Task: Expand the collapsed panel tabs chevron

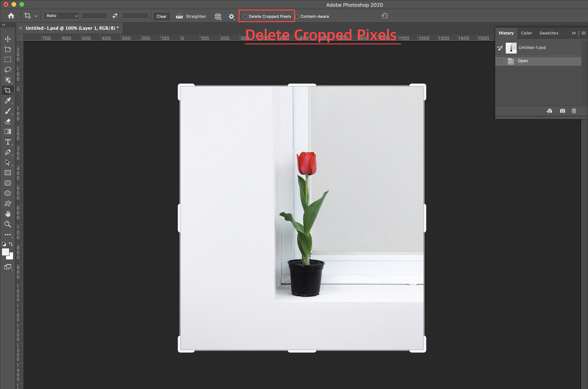Action: click(574, 33)
